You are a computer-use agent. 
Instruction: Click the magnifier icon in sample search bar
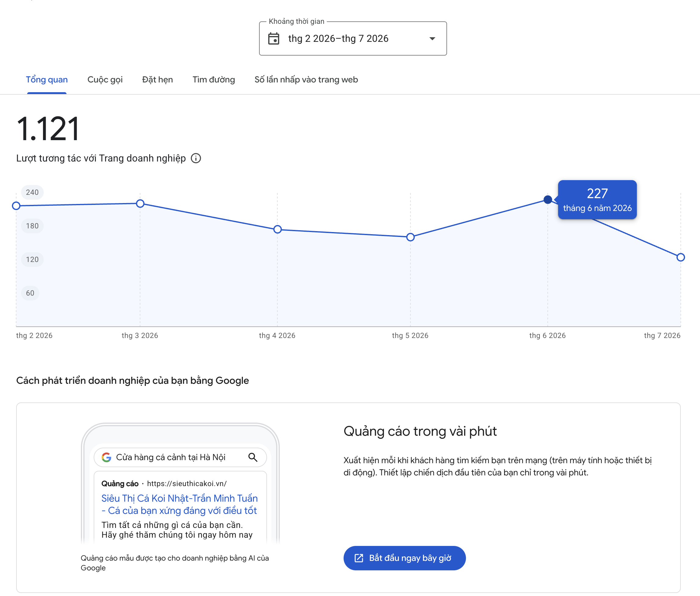tap(253, 457)
